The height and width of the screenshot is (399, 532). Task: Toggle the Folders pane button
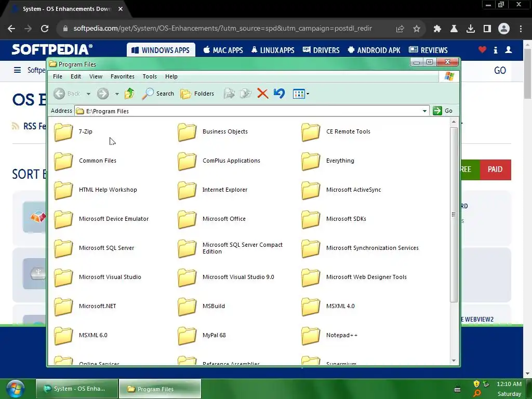tap(197, 94)
